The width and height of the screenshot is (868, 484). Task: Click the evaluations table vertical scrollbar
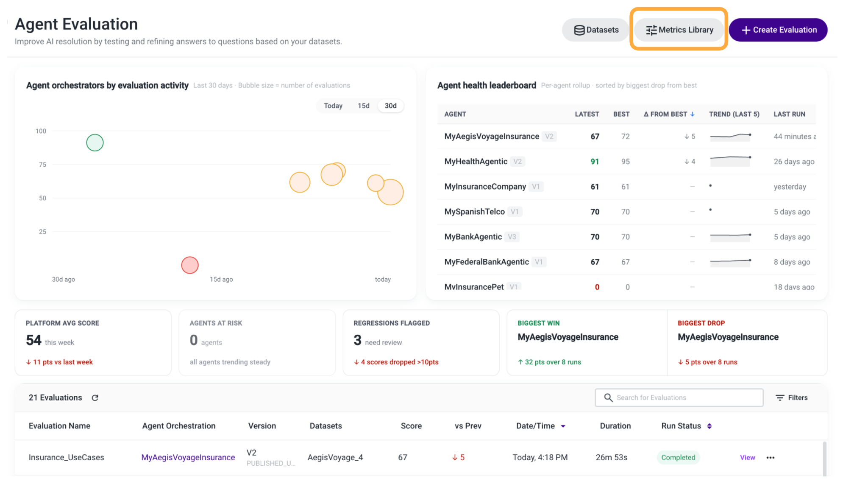pyautogui.click(x=824, y=459)
